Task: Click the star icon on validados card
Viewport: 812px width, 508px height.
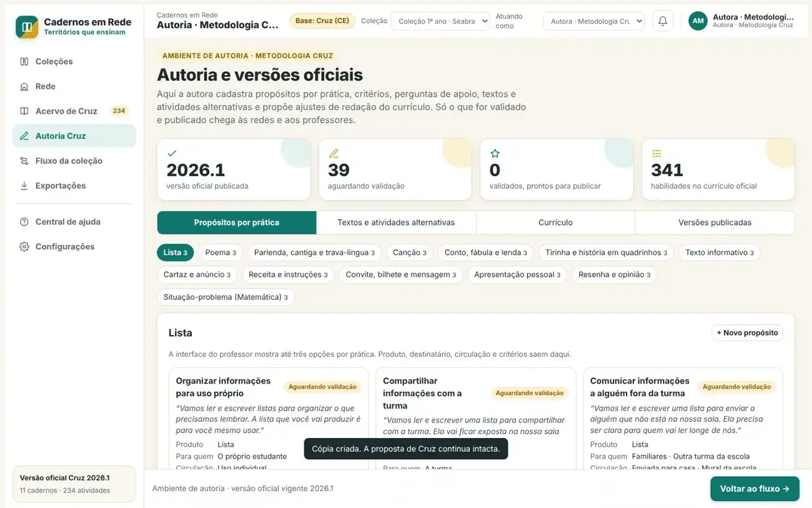Action: tap(495, 153)
